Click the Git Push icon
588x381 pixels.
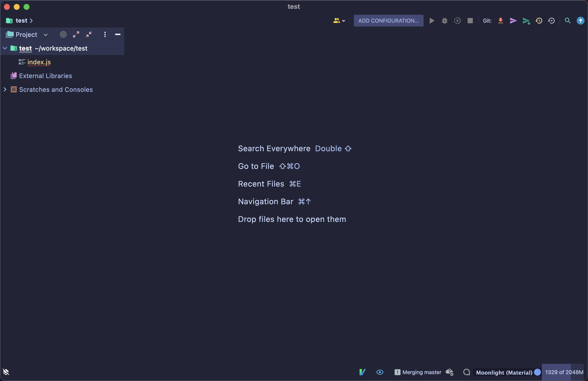pos(526,21)
